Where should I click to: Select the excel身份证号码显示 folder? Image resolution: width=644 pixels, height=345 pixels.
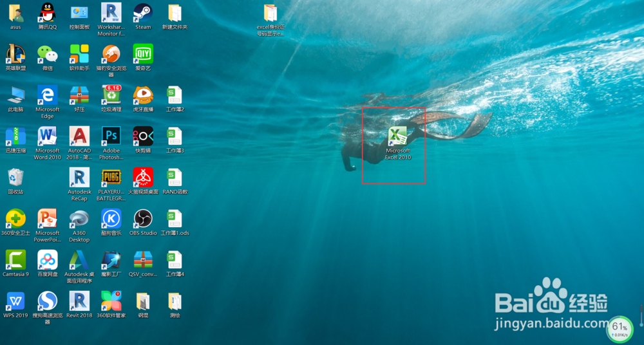[x=270, y=19]
